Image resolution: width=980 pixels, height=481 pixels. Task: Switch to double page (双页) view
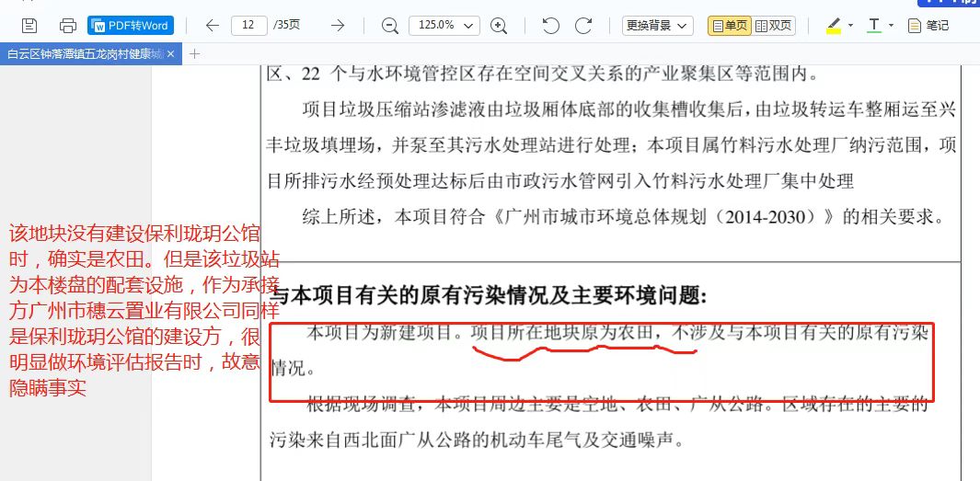[x=774, y=26]
